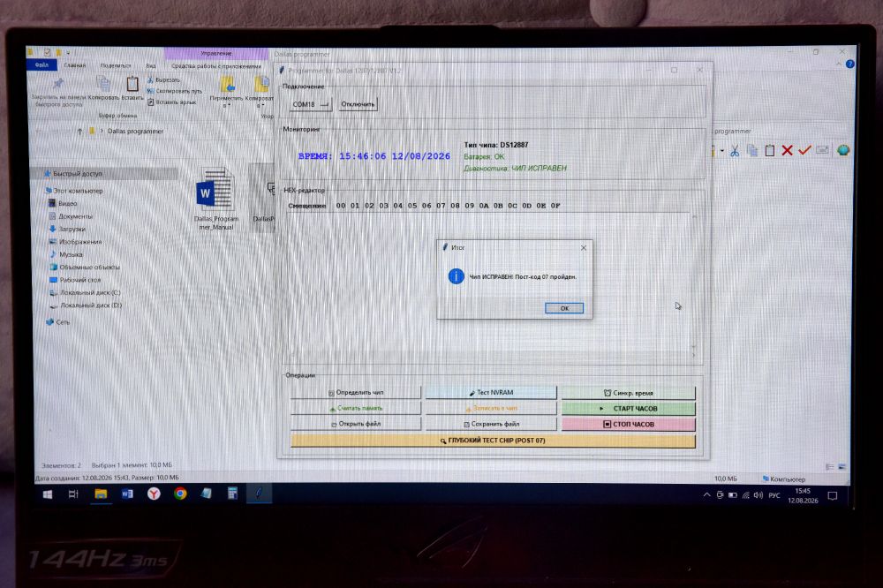Open the Вид ribbon tab
Image resolution: width=883 pixels, height=588 pixels.
pyautogui.click(x=151, y=66)
